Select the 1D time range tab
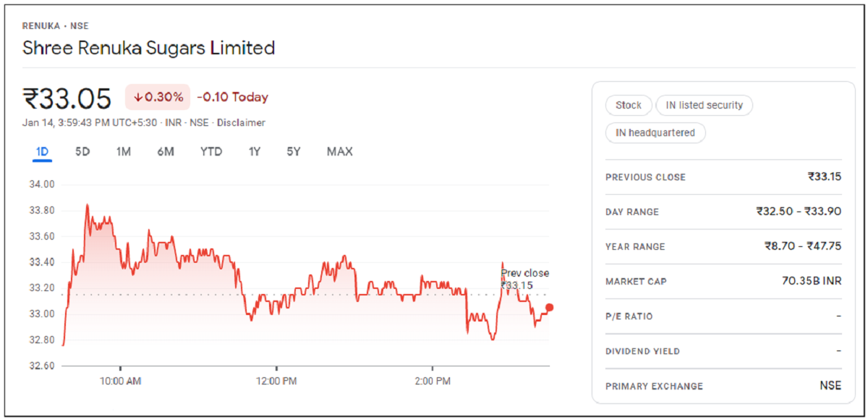The height and width of the screenshot is (420, 868). pyautogui.click(x=42, y=151)
